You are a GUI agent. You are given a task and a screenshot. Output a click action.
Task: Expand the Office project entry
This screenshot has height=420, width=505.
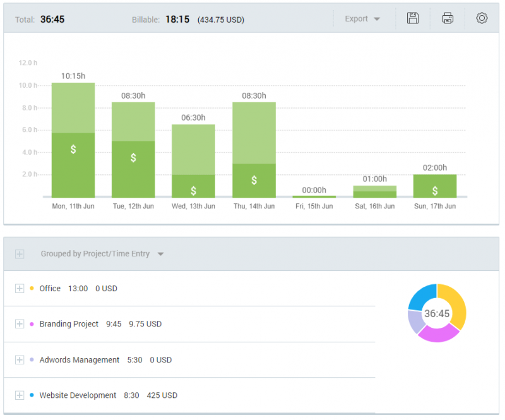(x=19, y=289)
